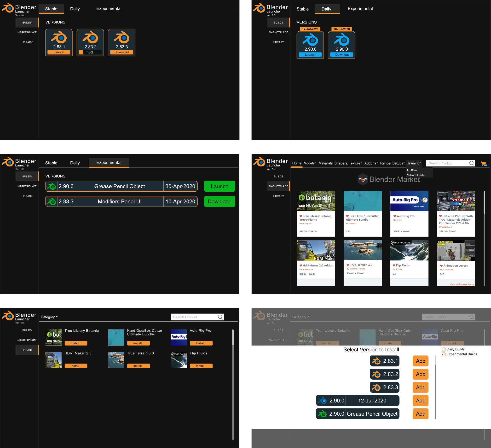The width and height of the screenshot is (491, 448).
Task: Download the 2.83.3 stable build
Action: tap(121, 52)
